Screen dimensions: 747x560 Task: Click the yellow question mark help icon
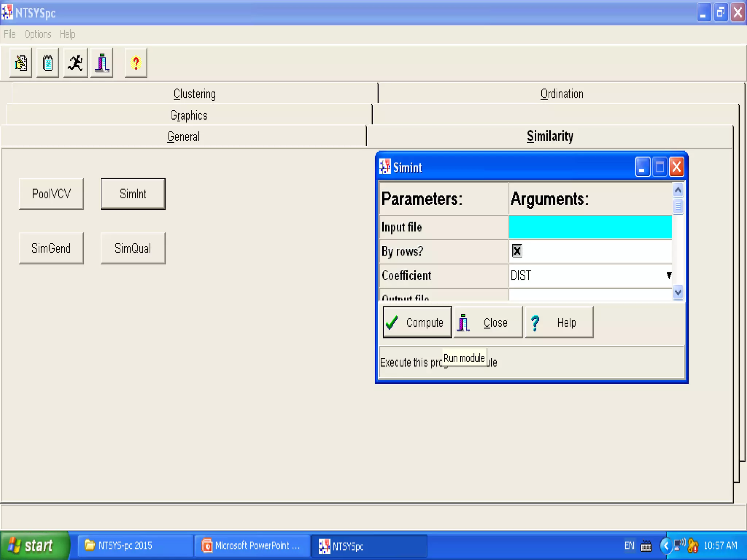pos(136,63)
